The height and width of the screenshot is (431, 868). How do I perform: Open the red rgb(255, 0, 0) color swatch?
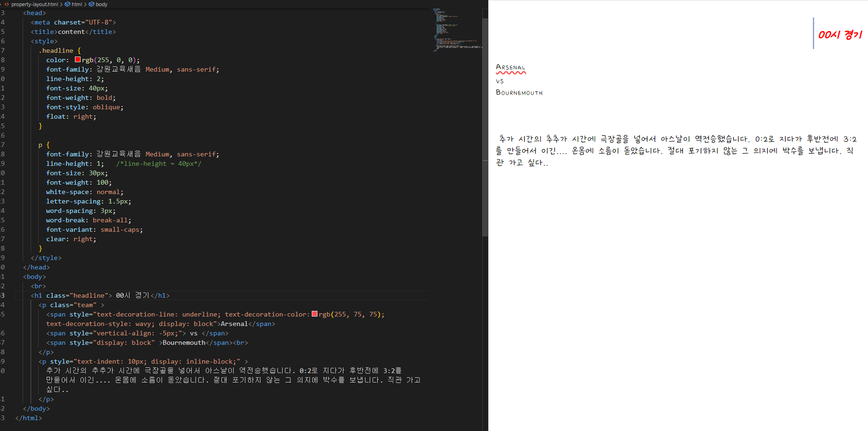pyautogui.click(x=78, y=60)
